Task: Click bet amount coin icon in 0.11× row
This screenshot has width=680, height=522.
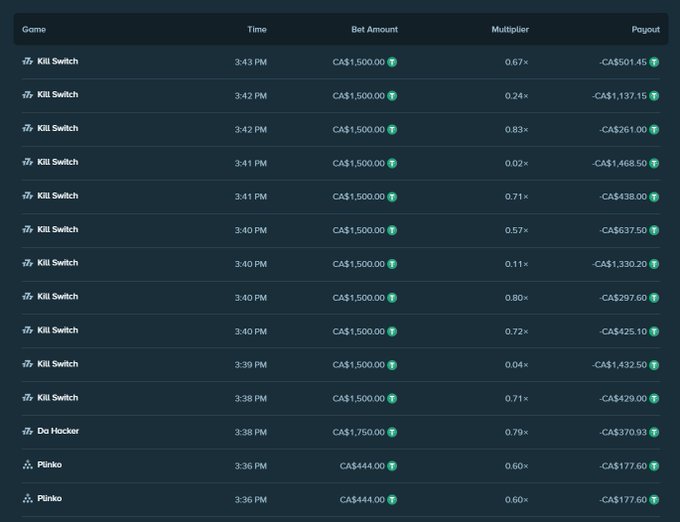Action: coord(392,264)
